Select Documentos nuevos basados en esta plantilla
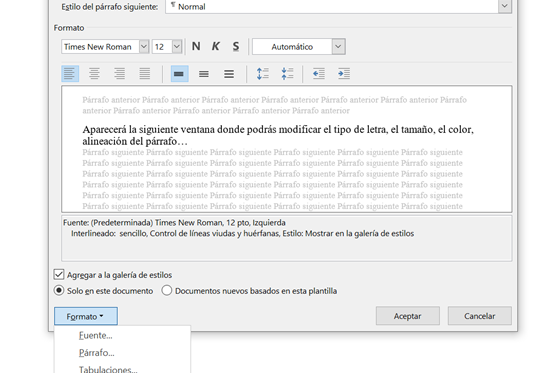Image resolution: width=543 pixels, height=373 pixels. pyautogui.click(x=167, y=291)
